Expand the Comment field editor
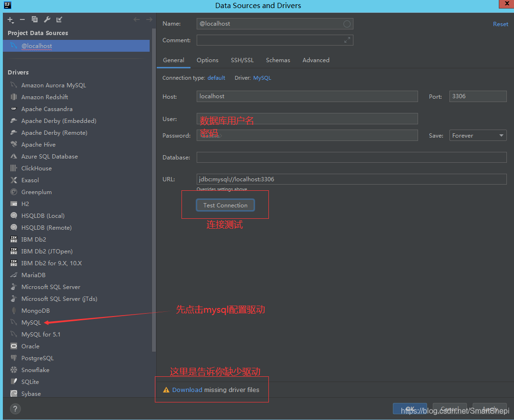 tap(347, 40)
